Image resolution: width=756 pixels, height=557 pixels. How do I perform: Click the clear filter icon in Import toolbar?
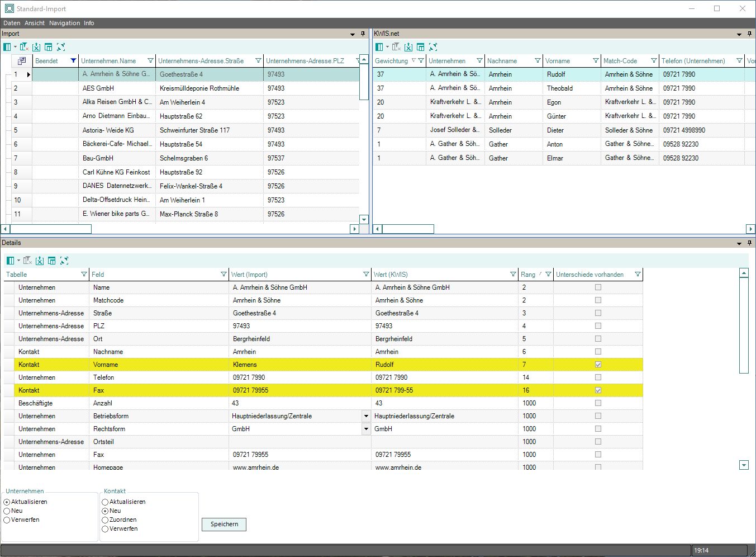coord(23,47)
